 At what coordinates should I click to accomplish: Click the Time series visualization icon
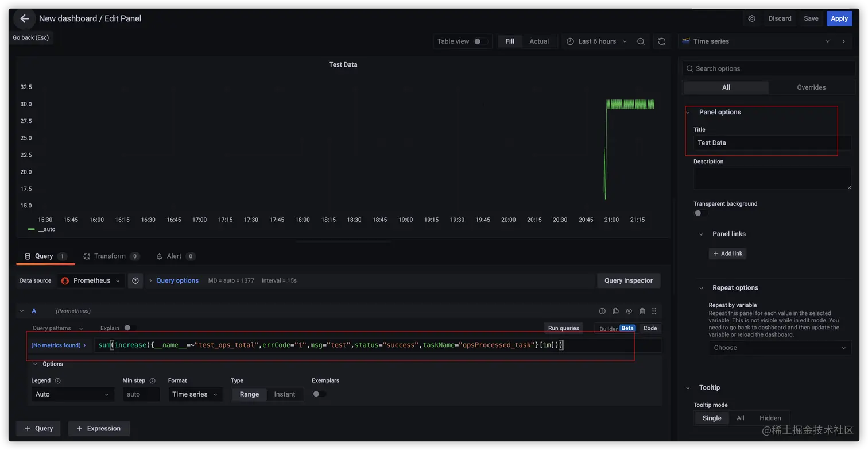685,41
